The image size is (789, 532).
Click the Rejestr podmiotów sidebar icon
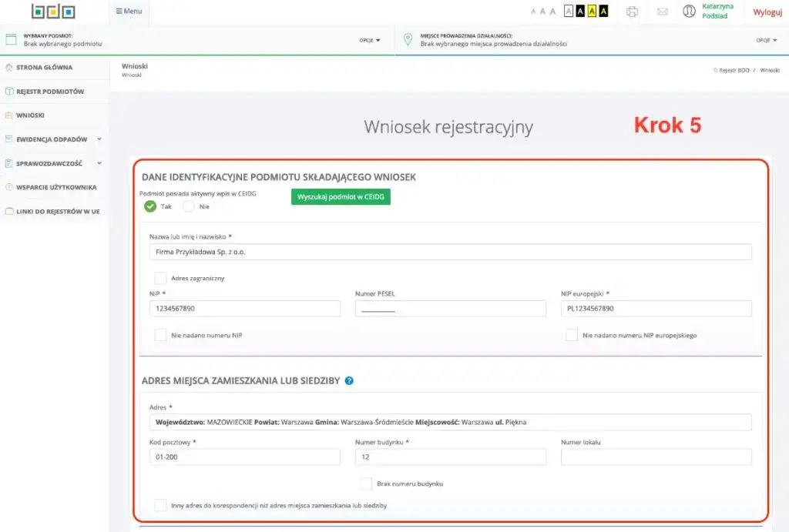click(9, 91)
